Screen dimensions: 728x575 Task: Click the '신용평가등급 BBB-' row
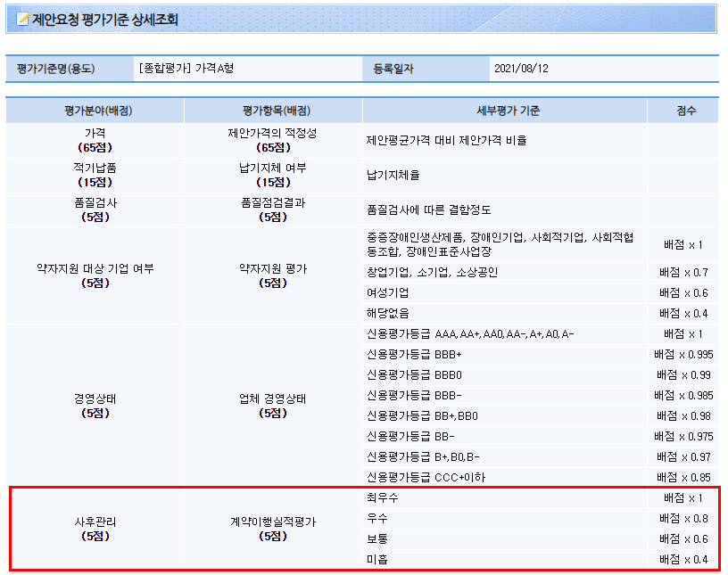pyautogui.click(x=505, y=396)
